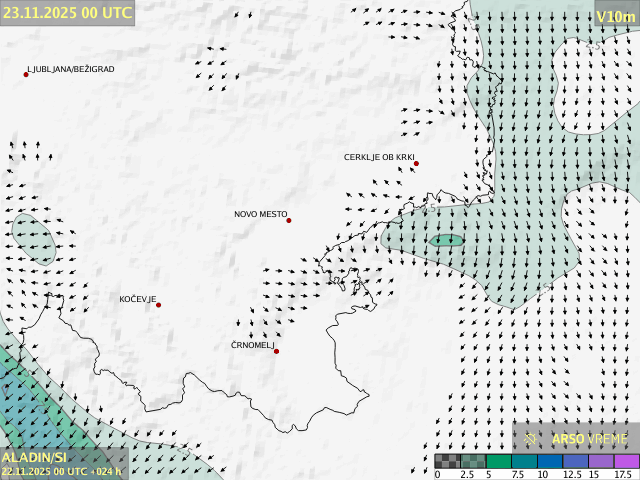This screenshot has height=480, width=640.
Task: Click the Cerklje ob Krki station dot
Action: pyautogui.click(x=416, y=163)
